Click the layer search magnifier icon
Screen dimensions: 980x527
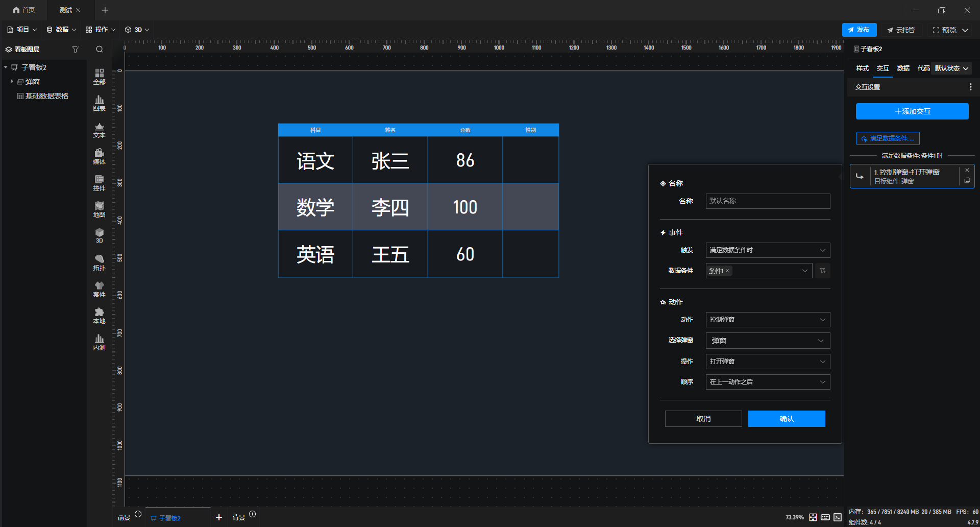click(x=100, y=50)
